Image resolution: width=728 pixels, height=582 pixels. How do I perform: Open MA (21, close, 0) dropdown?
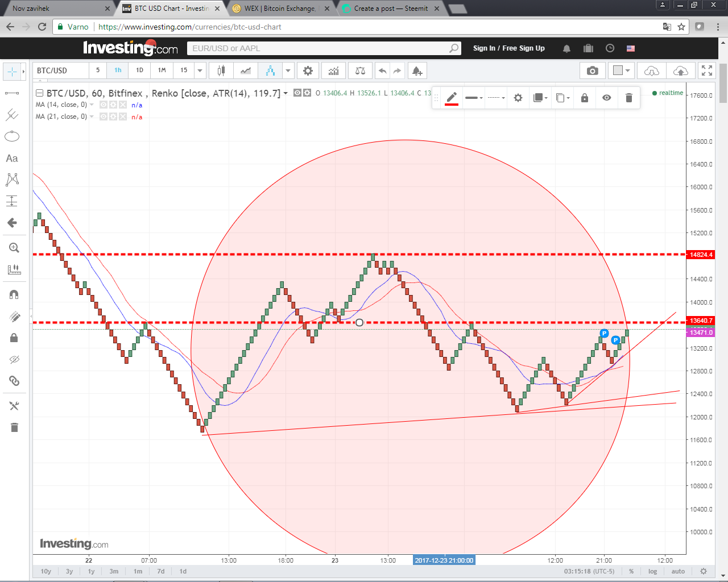pos(92,117)
